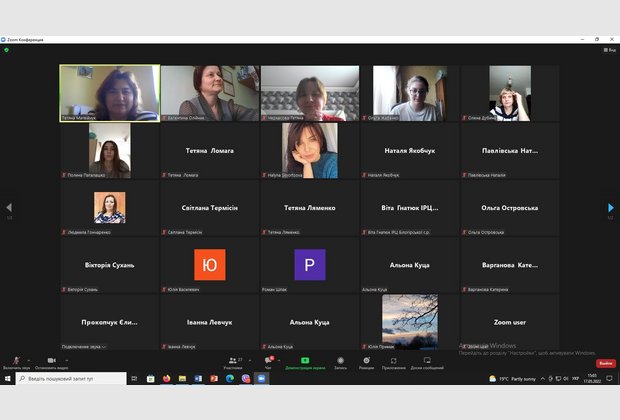Open the Whiteboards option
The height and width of the screenshot is (420, 620).
pos(427,361)
